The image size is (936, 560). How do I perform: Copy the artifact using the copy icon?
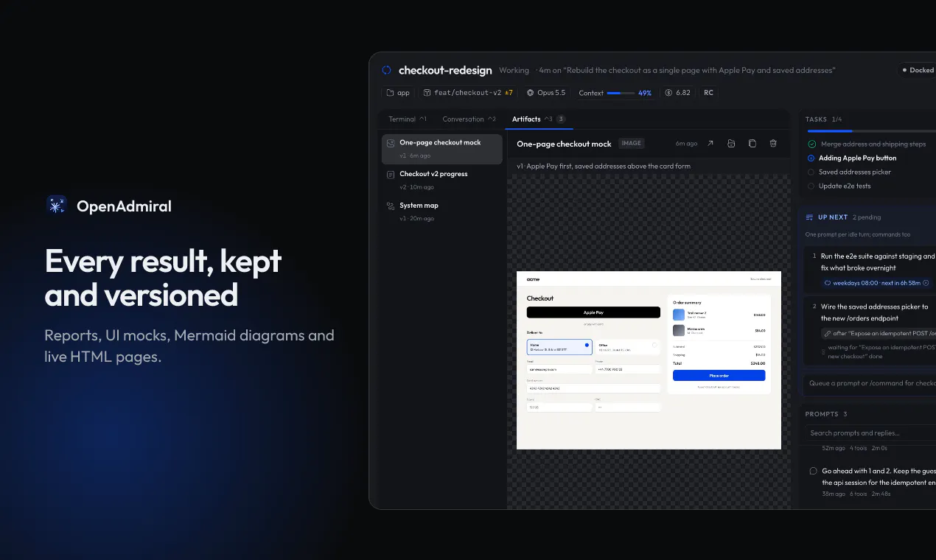coord(752,144)
